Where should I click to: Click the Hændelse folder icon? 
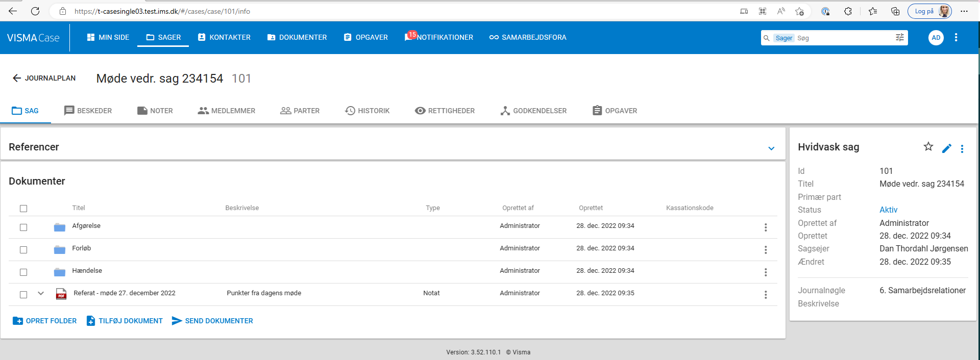[x=60, y=272]
